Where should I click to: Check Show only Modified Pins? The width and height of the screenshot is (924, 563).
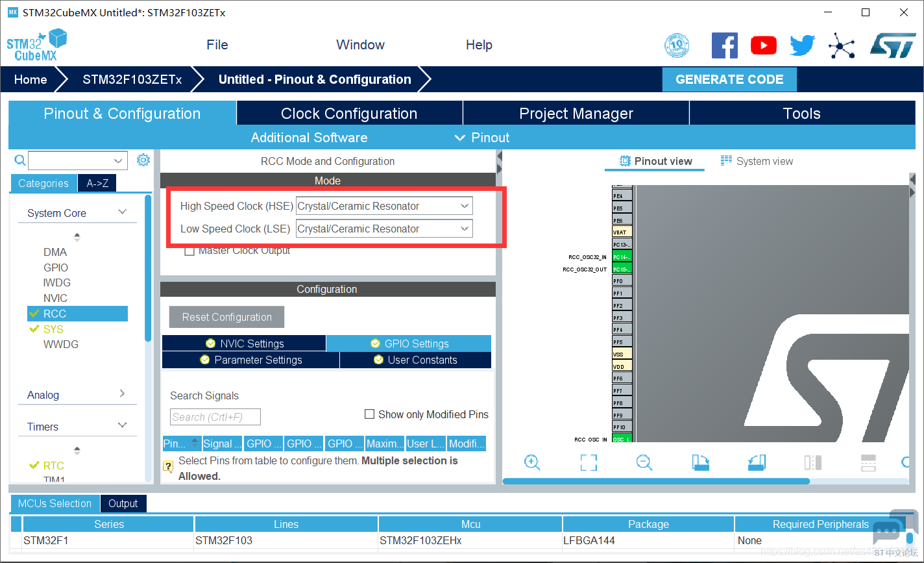[x=370, y=414]
